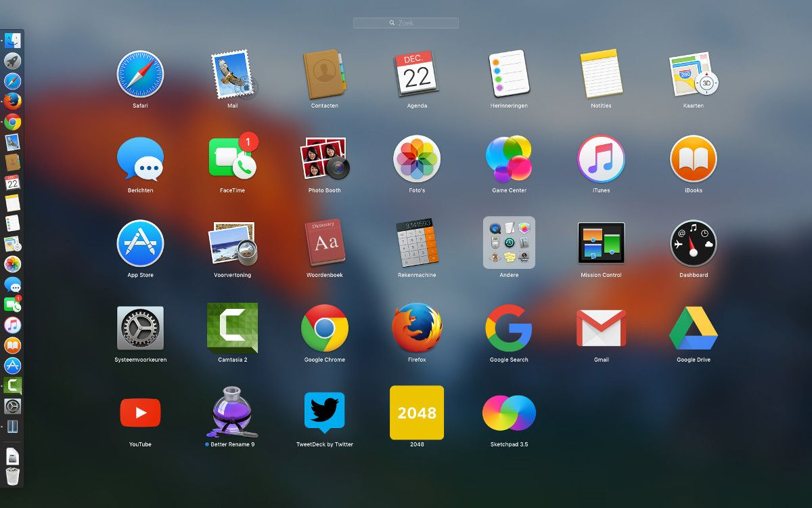This screenshot has width=812, height=508.
Task: Open Rekenmachine
Action: [x=417, y=244]
